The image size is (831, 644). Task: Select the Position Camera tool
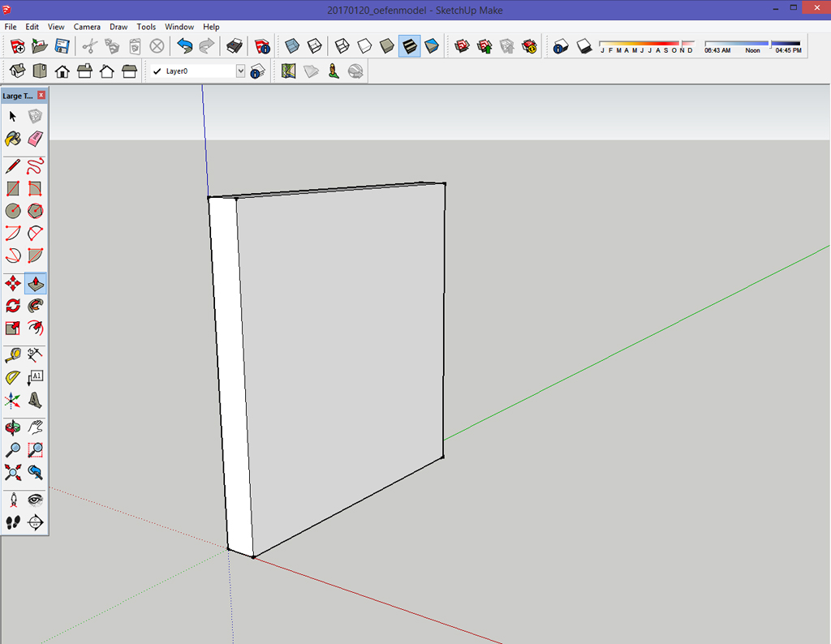[x=13, y=500]
